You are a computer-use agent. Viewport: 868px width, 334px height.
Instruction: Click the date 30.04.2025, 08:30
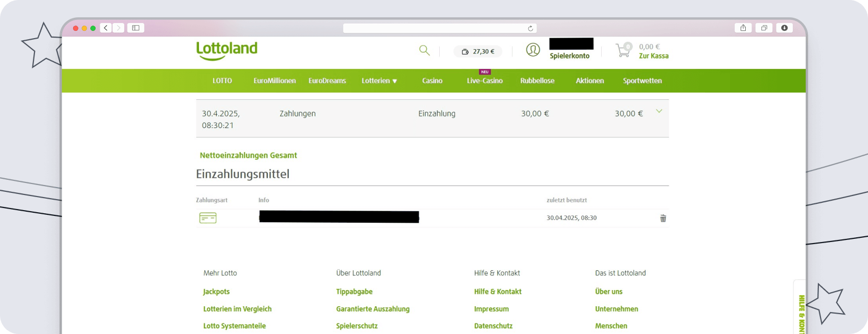[x=571, y=218]
